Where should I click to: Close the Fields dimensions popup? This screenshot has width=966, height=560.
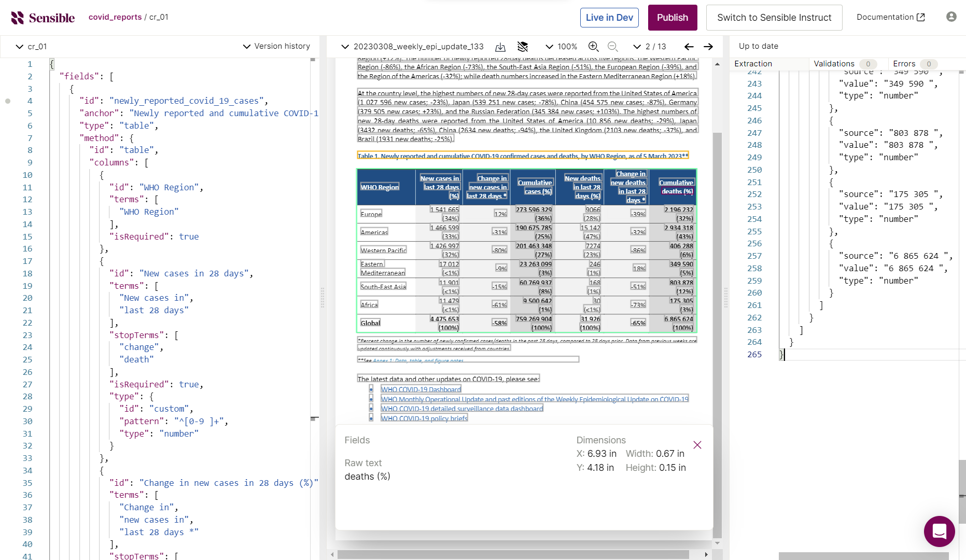pyautogui.click(x=697, y=445)
